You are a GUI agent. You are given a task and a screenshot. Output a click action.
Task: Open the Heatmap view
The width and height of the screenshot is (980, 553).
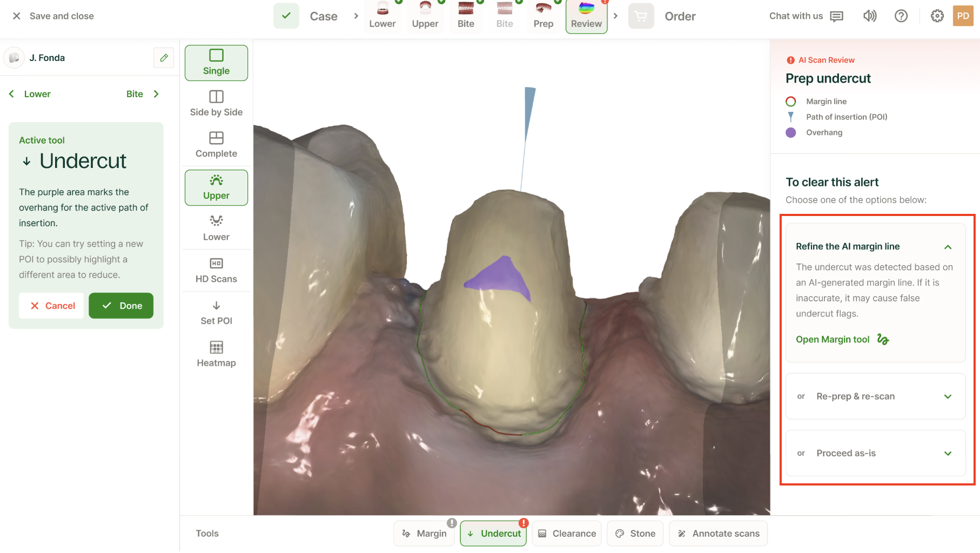pos(216,355)
